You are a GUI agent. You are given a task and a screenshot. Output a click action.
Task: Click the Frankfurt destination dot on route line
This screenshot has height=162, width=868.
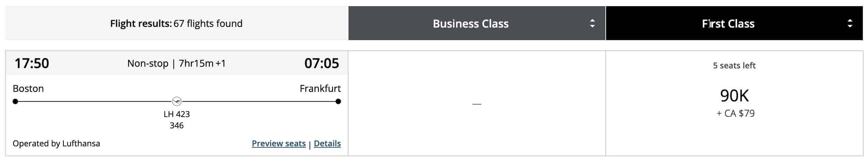338,101
